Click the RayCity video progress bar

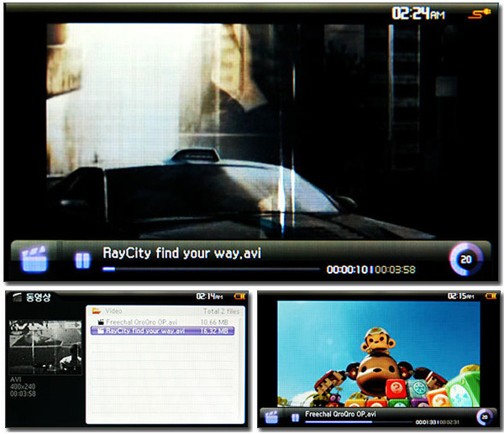pos(211,269)
